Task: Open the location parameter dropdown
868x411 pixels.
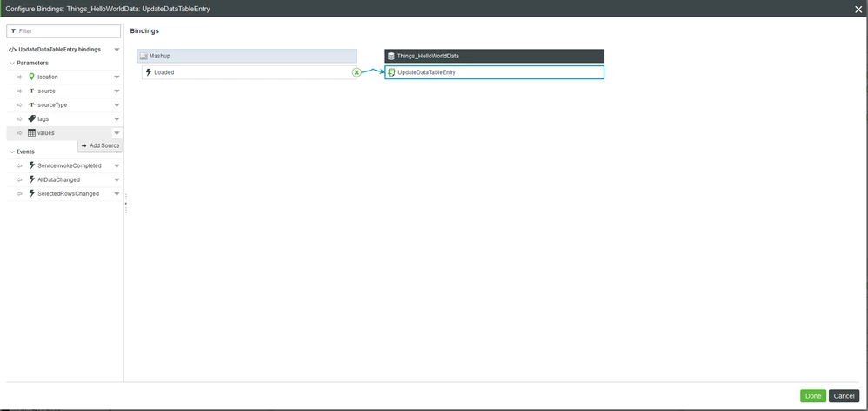Action: 117,77
